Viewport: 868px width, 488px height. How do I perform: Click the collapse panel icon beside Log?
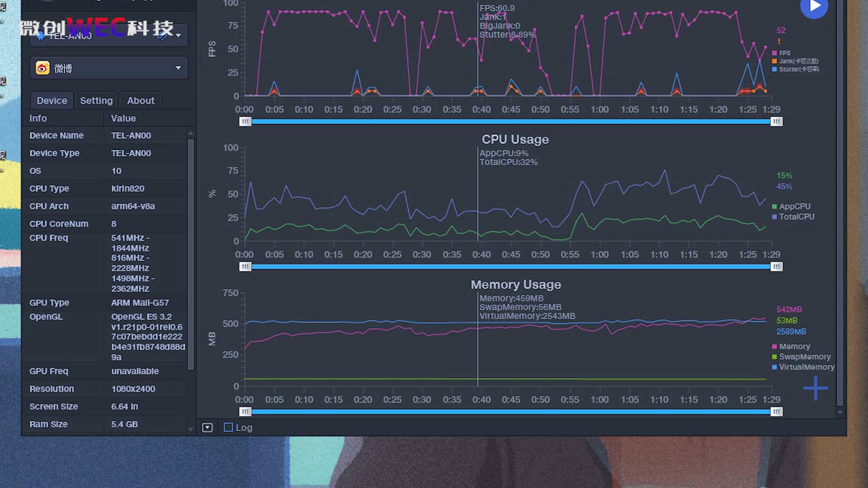(x=207, y=427)
